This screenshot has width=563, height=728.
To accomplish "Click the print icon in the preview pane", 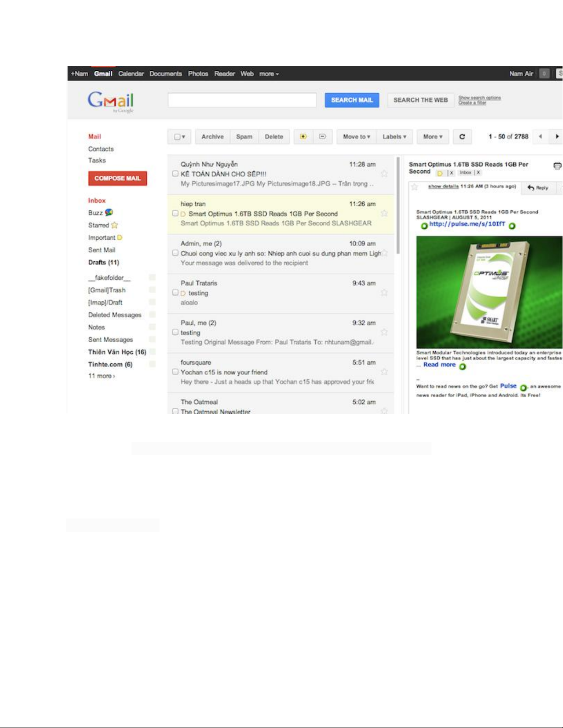I will pyautogui.click(x=557, y=166).
